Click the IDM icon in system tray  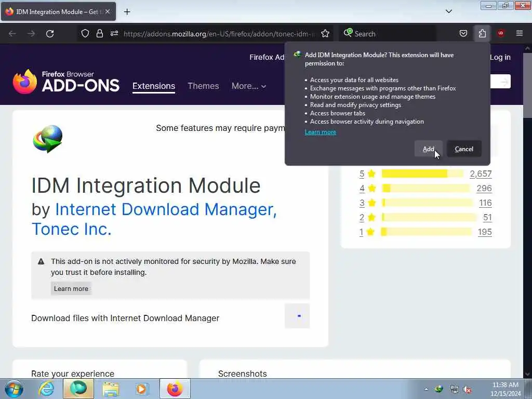[438, 389]
